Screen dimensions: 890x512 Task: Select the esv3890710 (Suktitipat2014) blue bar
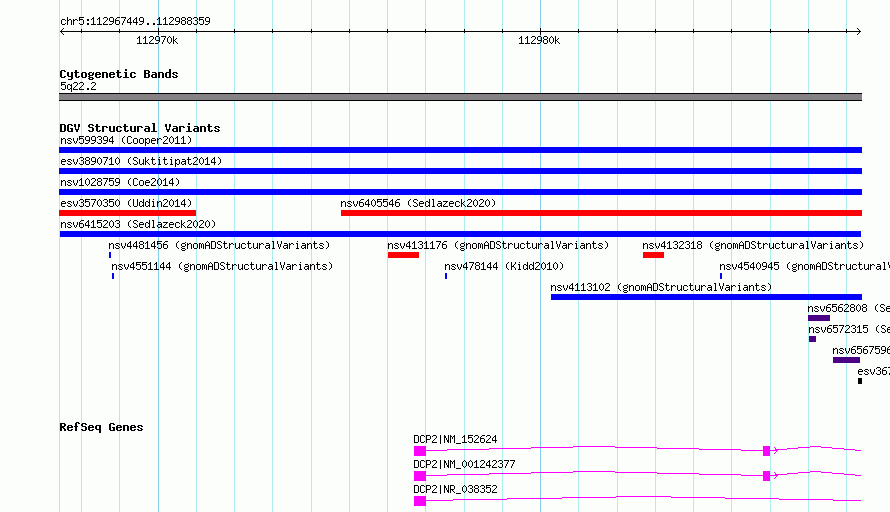460,171
